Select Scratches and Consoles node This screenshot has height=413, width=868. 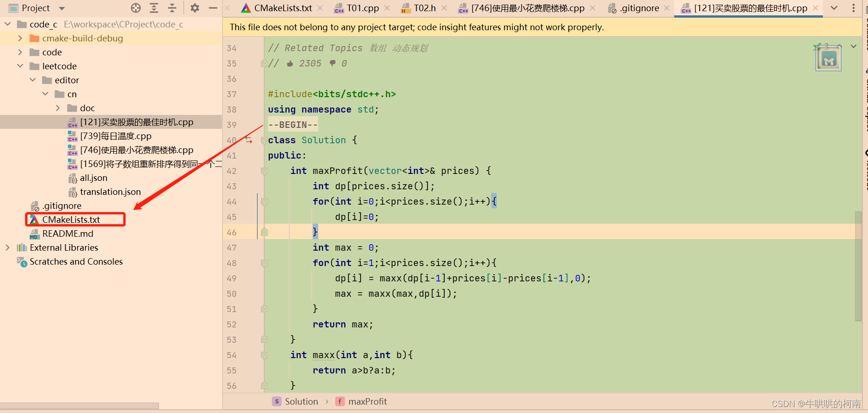click(x=76, y=261)
